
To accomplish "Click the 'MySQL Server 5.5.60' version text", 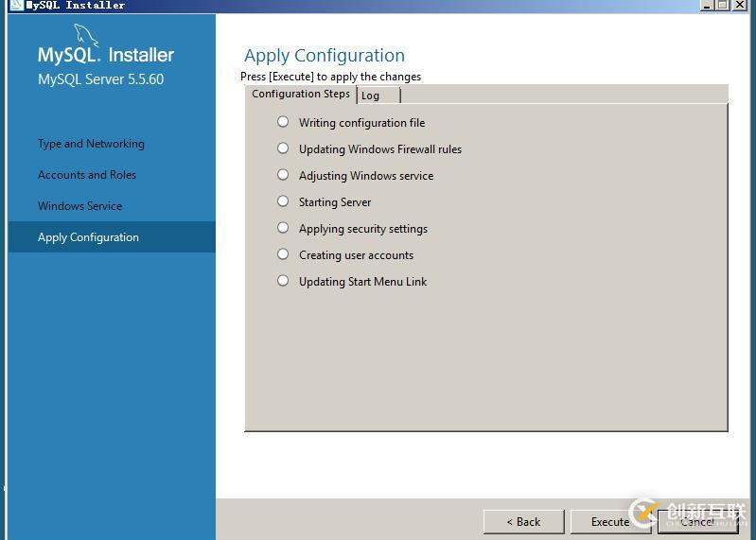I will (x=100, y=79).
